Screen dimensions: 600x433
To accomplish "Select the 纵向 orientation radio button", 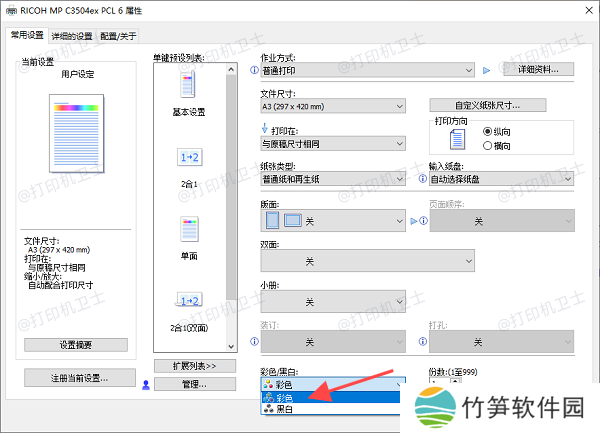I will pyautogui.click(x=488, y=130).
